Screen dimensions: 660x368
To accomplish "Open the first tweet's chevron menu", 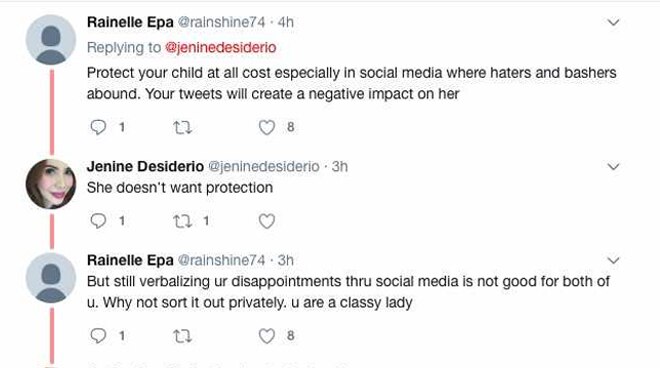I will point(613,22).
